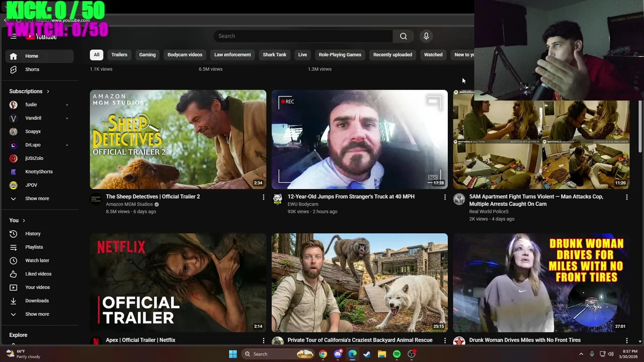Open Watch later list
Screen dimensions: 644x362
[40, 260]
